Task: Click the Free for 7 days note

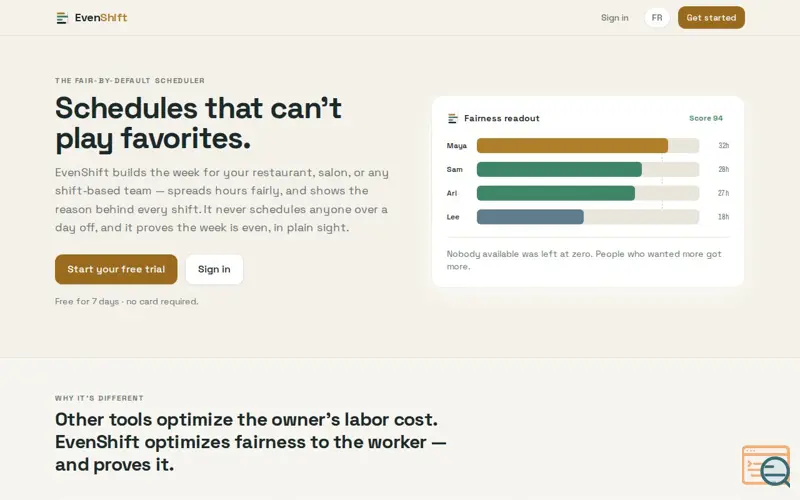Action: [x=127, y=302]
